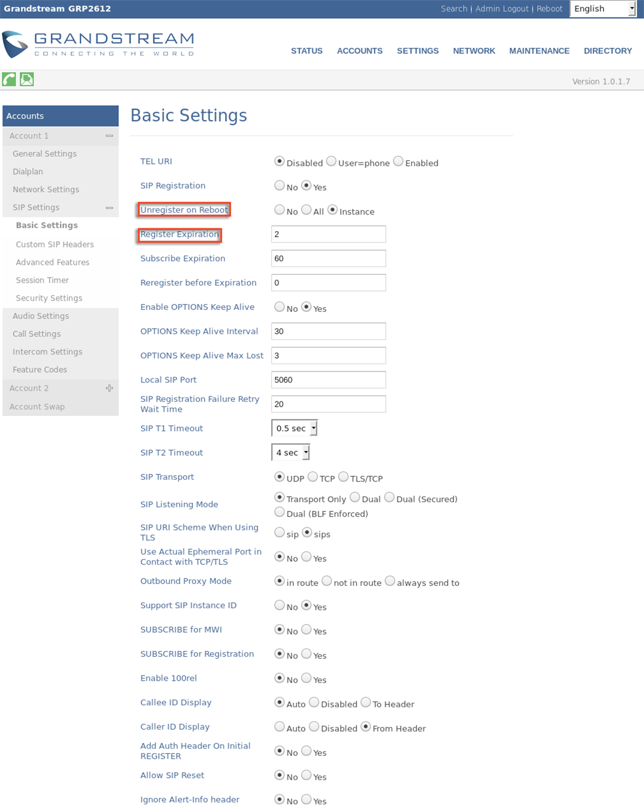Image resolution: width=644 pixels, height=812 pixels.
Task: Set Outbound Proxy Mode to always send to
Action: coord(390,581)
